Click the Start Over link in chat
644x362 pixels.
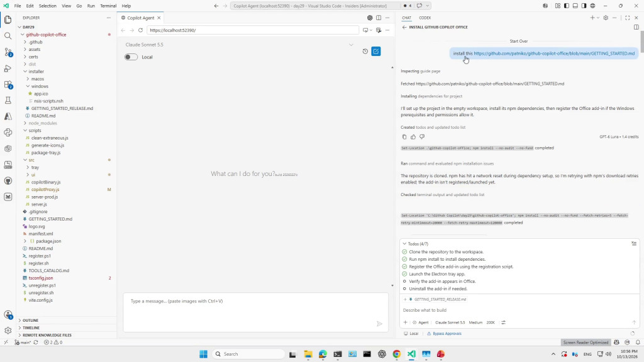click(519, 41)
